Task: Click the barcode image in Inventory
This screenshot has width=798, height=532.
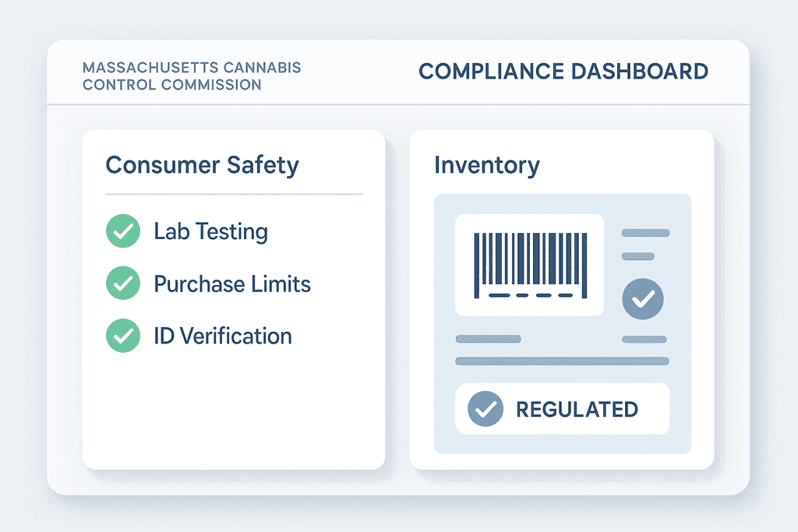Action: click(x=529, y=265)
